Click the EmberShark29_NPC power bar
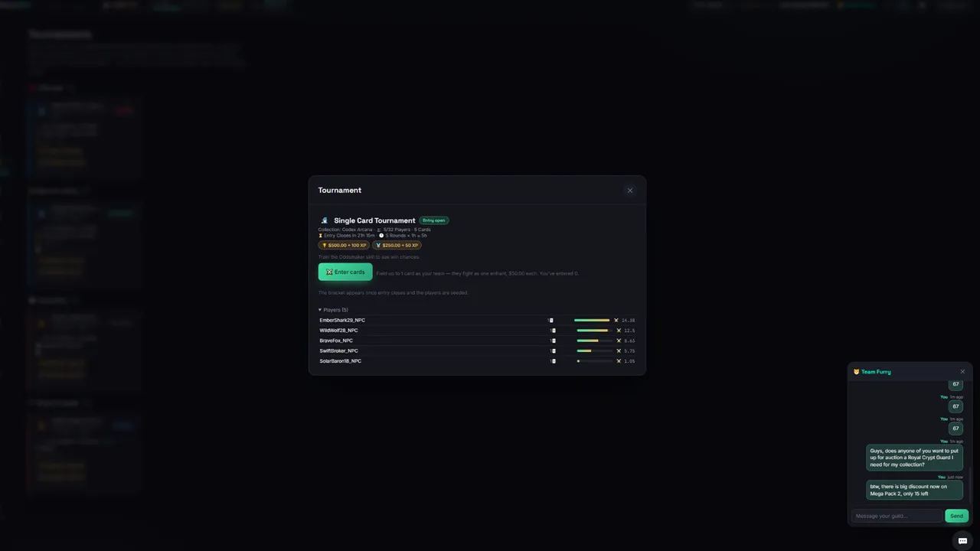Viewport: 980px width, 551px height. point(592,320)
